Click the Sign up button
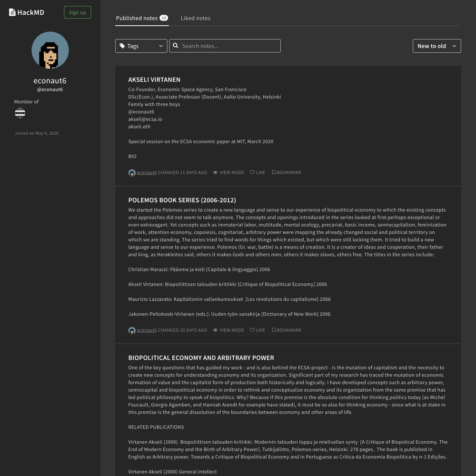476x476 pixels. tap(78, 12)
